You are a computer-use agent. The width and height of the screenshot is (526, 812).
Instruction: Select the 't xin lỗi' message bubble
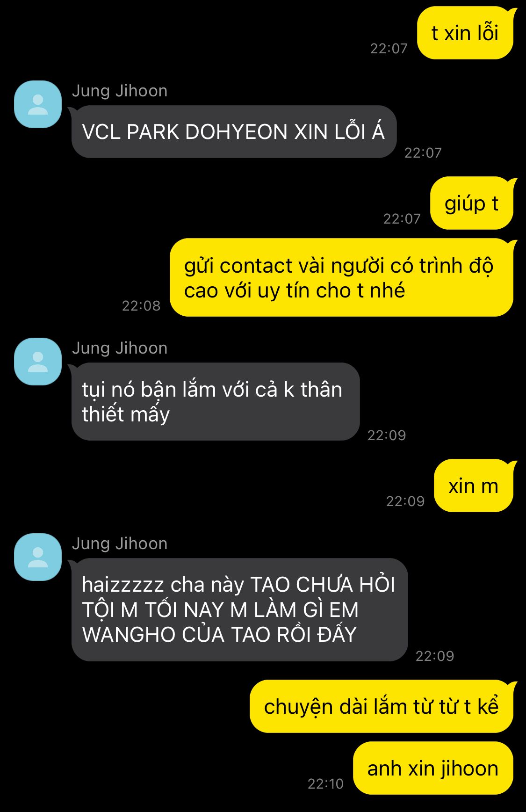[x=465, y=33]
